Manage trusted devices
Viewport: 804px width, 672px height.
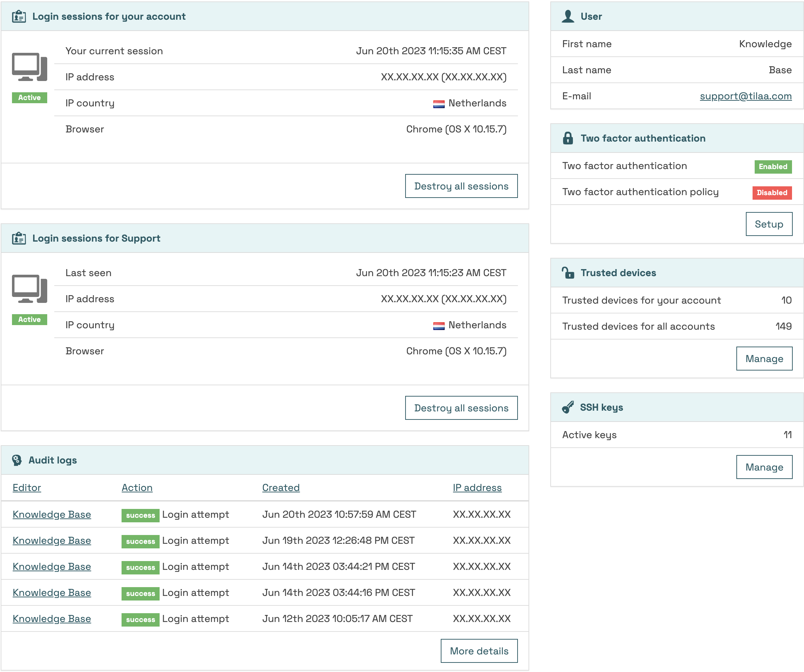(x=764, y=359)
